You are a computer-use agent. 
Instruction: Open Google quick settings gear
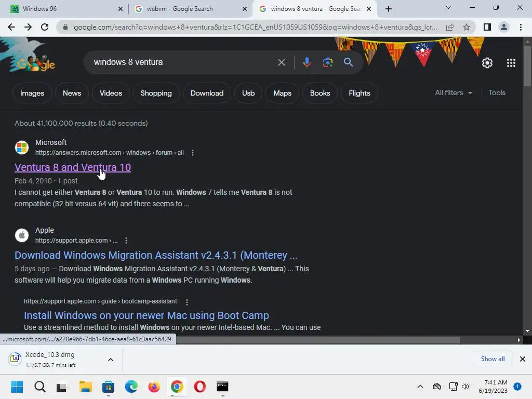pos(487,63)
